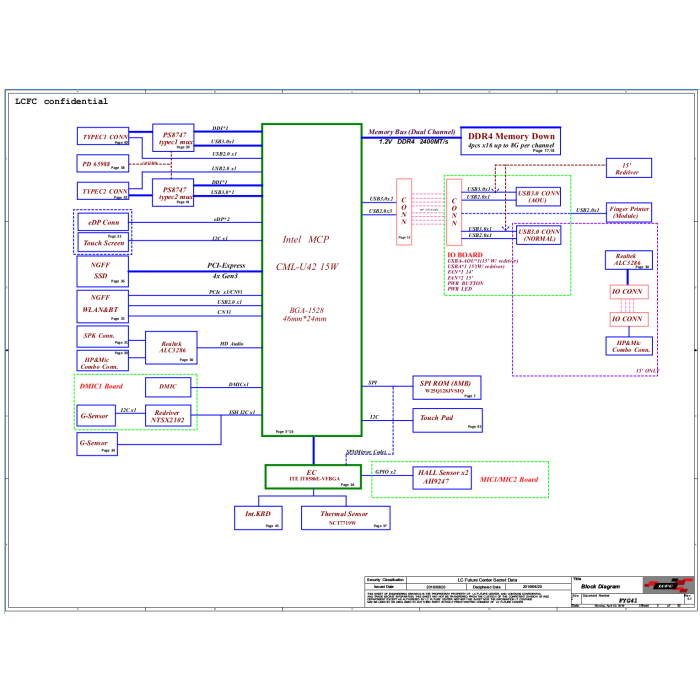The width and height of the screenshot is (700, 700).
Task: Click the "PWR BUTTON" line under IO BOARD
Action: click(x=465, y=283)
